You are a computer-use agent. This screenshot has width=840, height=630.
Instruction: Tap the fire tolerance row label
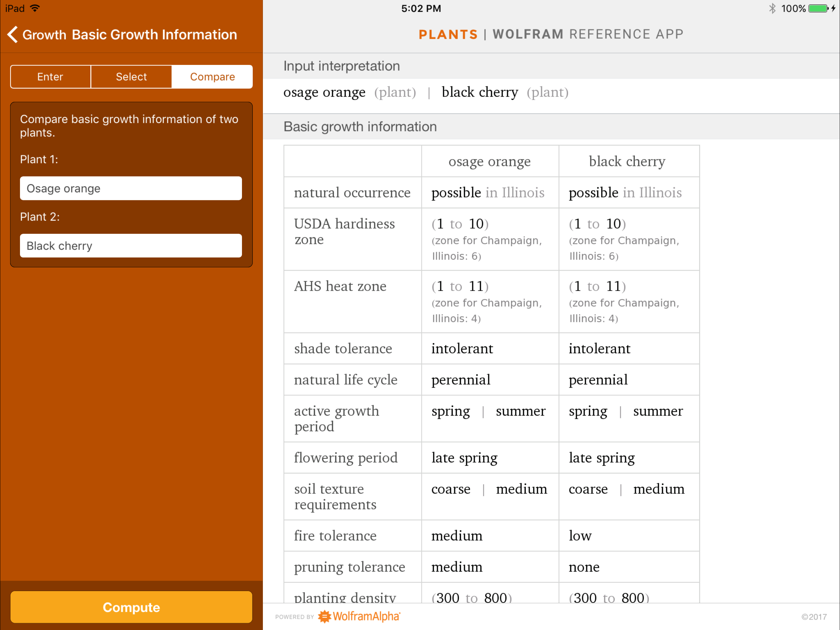335,535
